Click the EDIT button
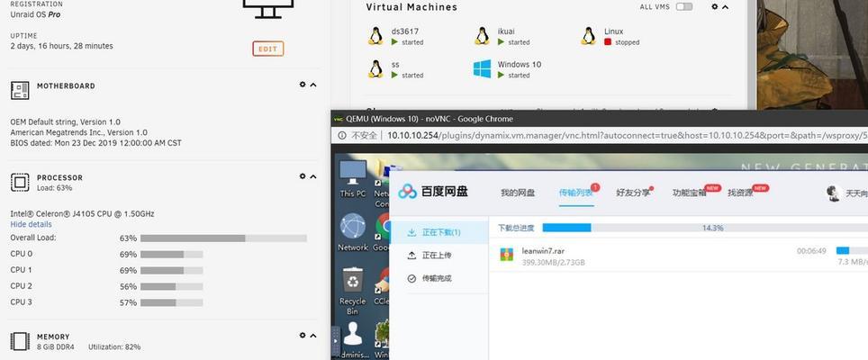Viewport: 868px width, 360px height. coord(268,49)
